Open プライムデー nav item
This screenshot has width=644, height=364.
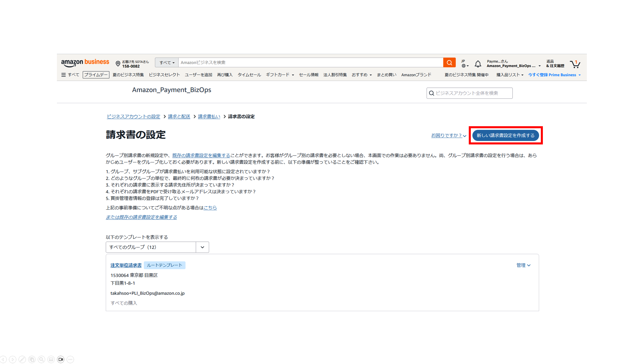[x=96, y=75]
